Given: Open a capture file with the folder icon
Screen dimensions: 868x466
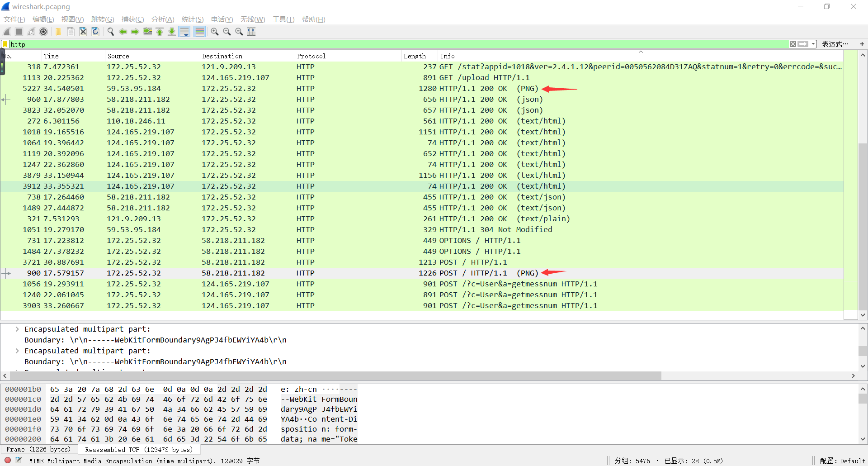Looking at the screenshot, I should click(x=58, y=32).
